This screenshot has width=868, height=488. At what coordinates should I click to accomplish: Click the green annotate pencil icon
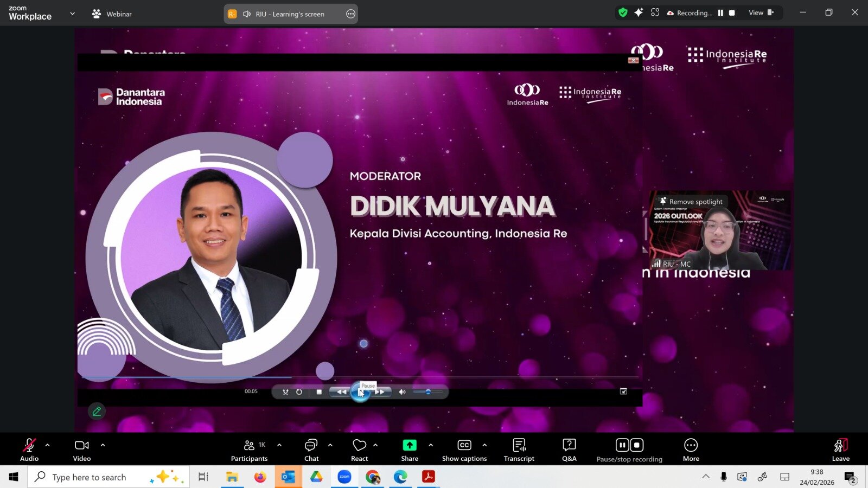pos(97,411)
